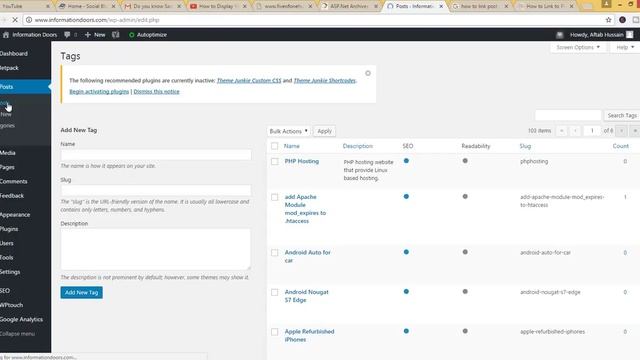Sort tags by Name column
The height and width of the screenshot is (360, 640).
291,146
